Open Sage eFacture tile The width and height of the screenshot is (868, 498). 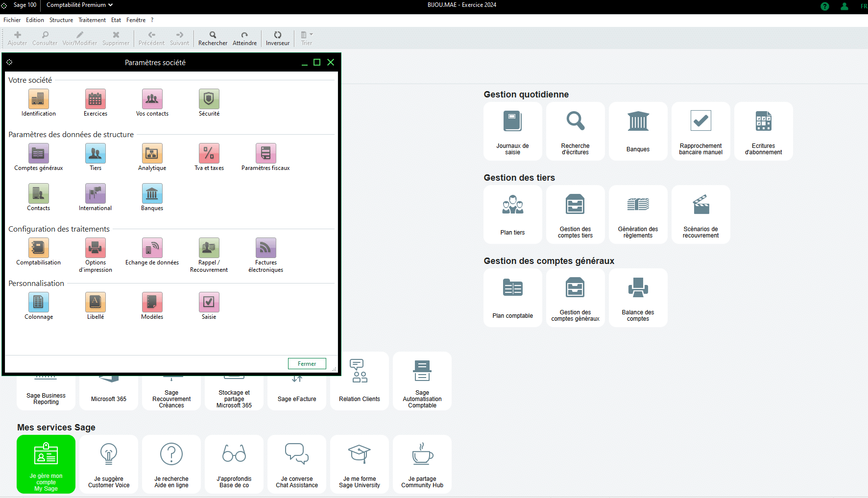[297, 393]
